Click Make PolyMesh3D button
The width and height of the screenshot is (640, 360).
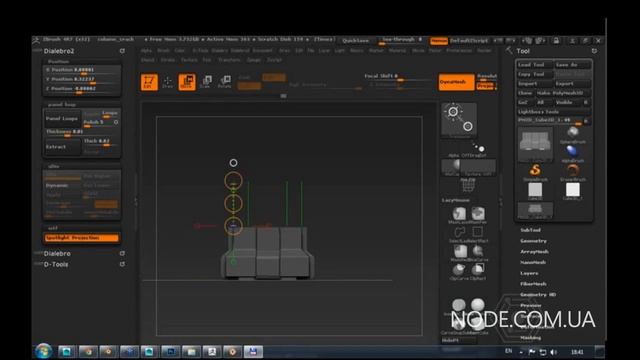(x=563, y=93)
